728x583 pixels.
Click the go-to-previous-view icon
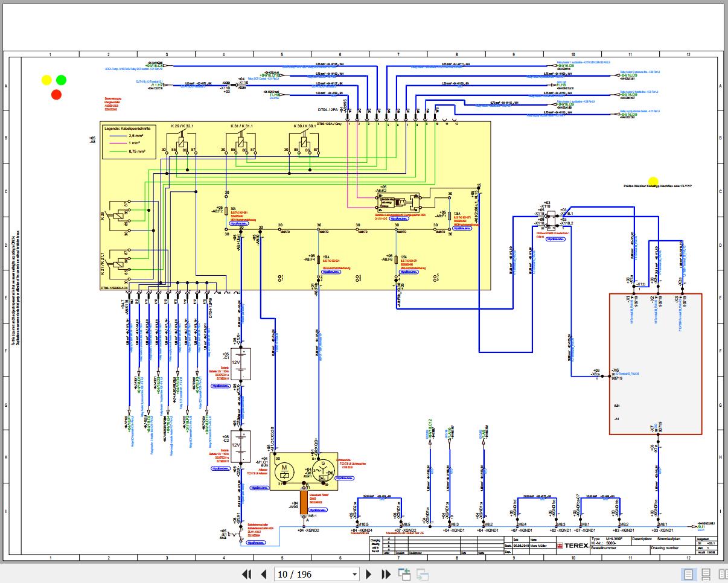404,574
